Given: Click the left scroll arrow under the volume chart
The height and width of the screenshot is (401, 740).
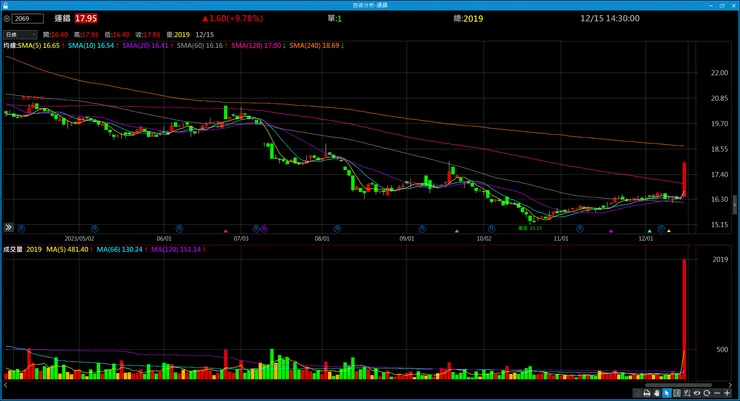Looking at the screenshot, I should coord(5,385).
